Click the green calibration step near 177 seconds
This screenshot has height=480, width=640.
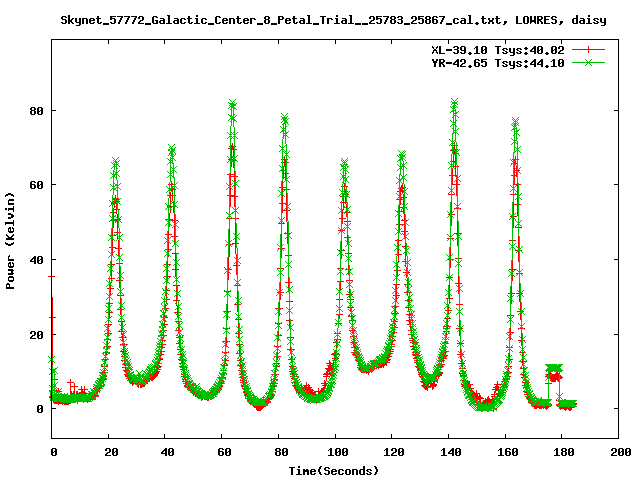[x=554, y=368]
